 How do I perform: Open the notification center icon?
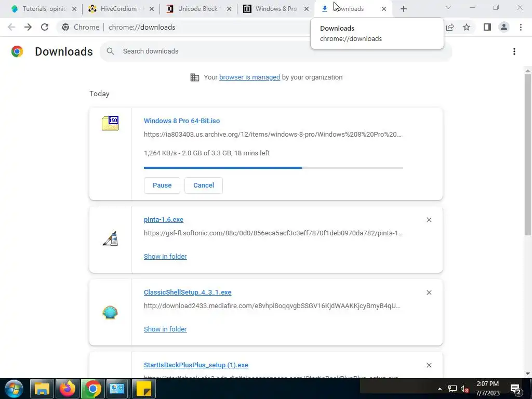[x=516, y=389]
